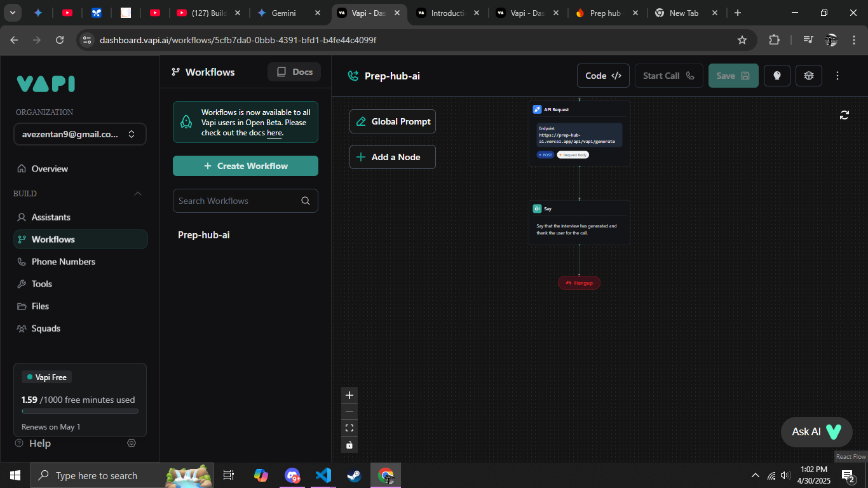Click the Prep-hub-ai workflow title in the header
The width and height of the screenshot is (868, 488).
(x=392, y=76)
